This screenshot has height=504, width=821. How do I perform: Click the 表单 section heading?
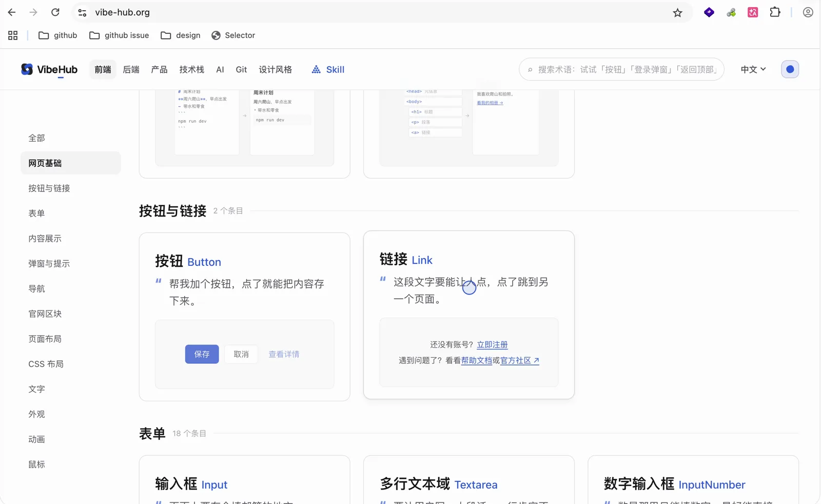pyautogui.click(x=152, y=433)
